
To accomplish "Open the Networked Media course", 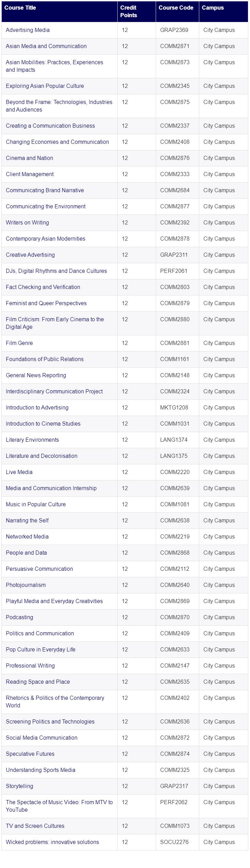I will click(27, 537).
